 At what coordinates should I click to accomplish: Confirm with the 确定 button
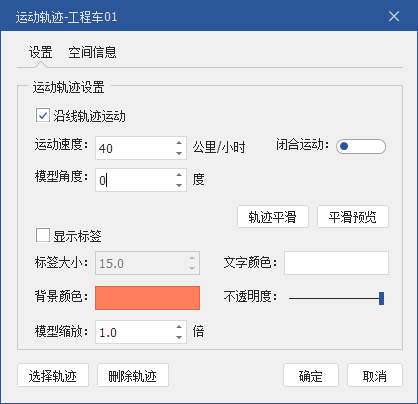[x=311, y=375]
